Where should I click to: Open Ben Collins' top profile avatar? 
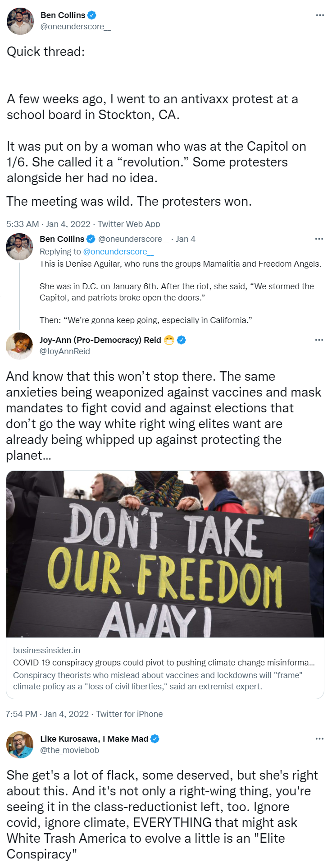coord(20,21)
